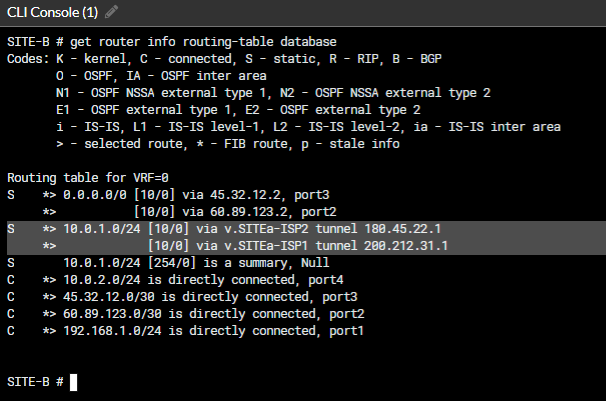The width and height of the screenshot is (606, 401).
Task: Click the selected route / FIB route legend line
Action: [228, 143]
